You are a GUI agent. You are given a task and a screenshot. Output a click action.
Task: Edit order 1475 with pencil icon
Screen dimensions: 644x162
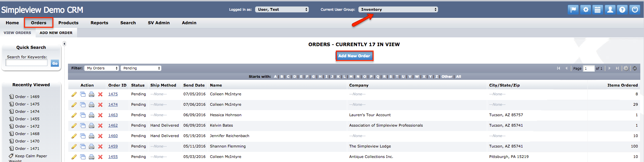coord(74,94)
